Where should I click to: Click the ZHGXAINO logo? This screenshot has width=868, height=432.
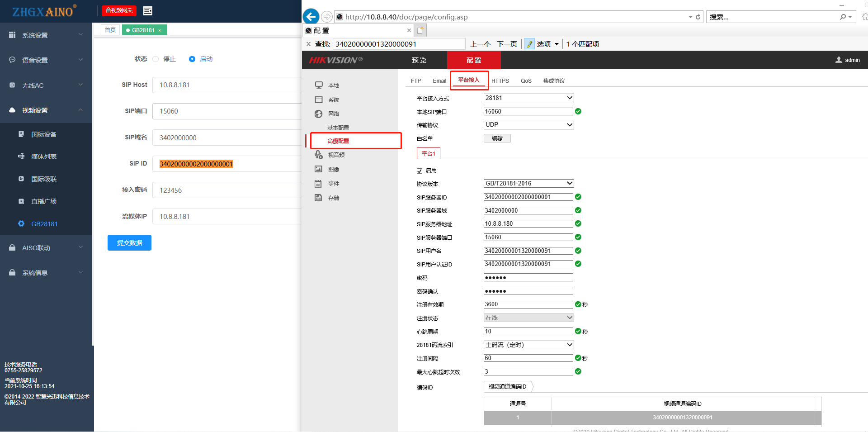pos(44,11)
